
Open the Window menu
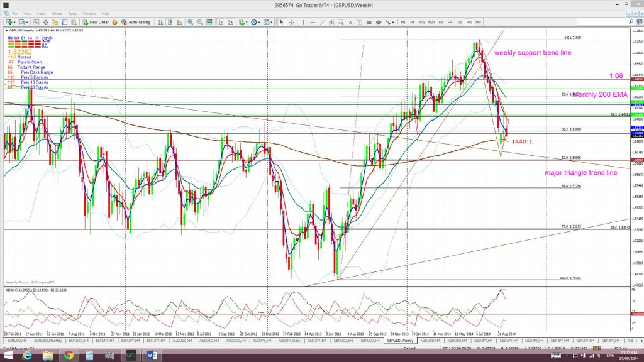(x=89, y=14)
